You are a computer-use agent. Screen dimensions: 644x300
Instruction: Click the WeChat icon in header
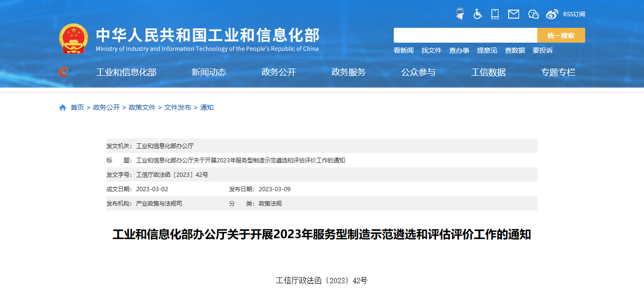click(x=533, y=14)
